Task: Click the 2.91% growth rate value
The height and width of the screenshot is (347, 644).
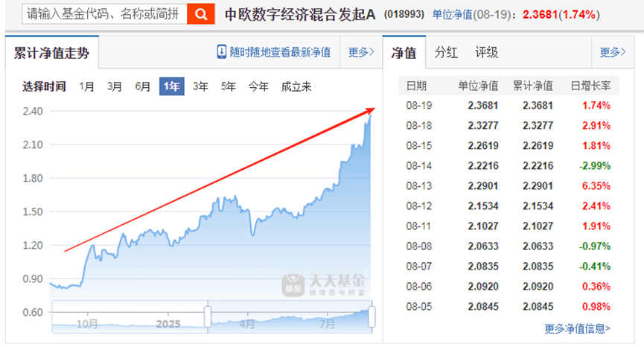Action: coord(596,126)
